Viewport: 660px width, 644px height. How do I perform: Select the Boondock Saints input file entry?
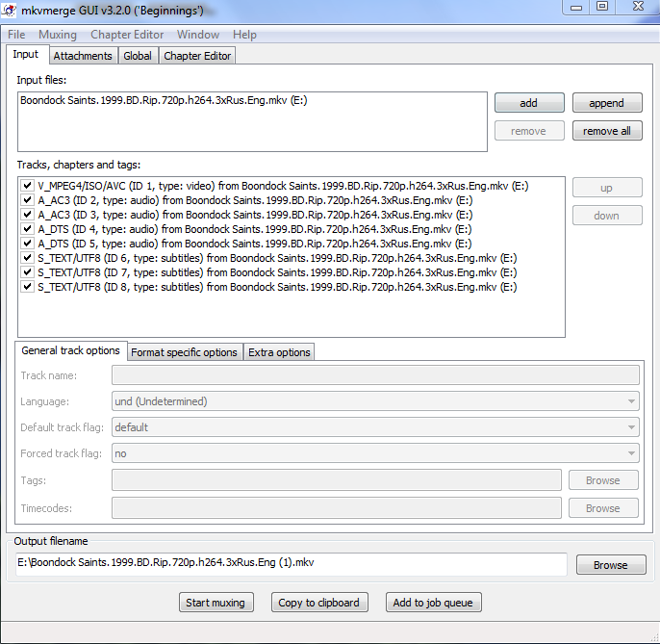coord(164,100)
